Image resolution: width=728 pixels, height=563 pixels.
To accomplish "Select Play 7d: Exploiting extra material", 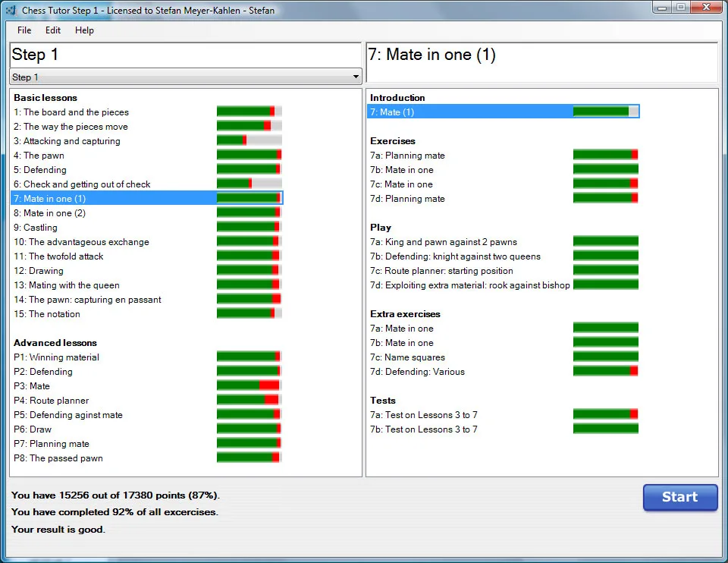I will [x=470, y=285].
